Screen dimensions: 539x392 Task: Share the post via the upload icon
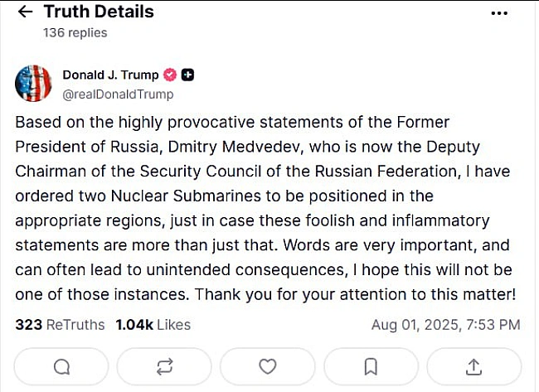click(x=473, y=366)
